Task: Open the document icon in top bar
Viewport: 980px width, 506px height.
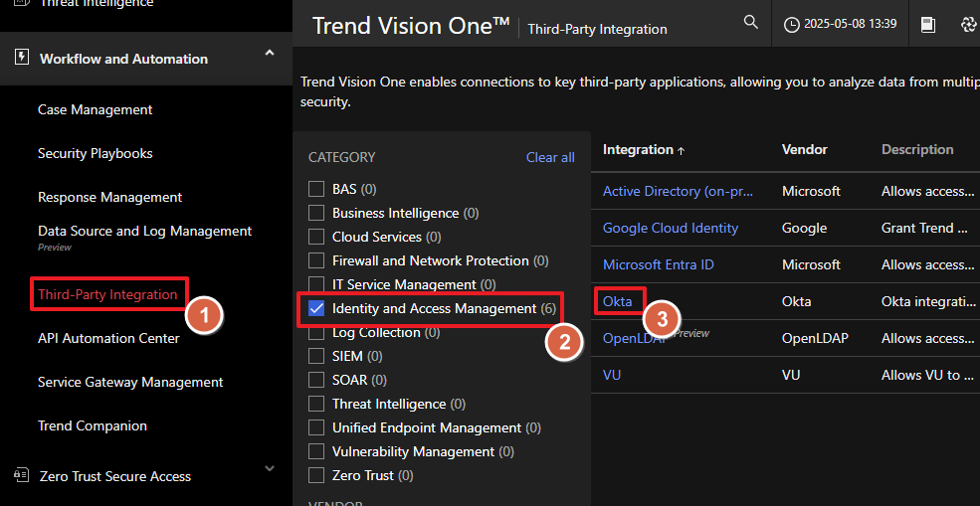Action: 928,25
